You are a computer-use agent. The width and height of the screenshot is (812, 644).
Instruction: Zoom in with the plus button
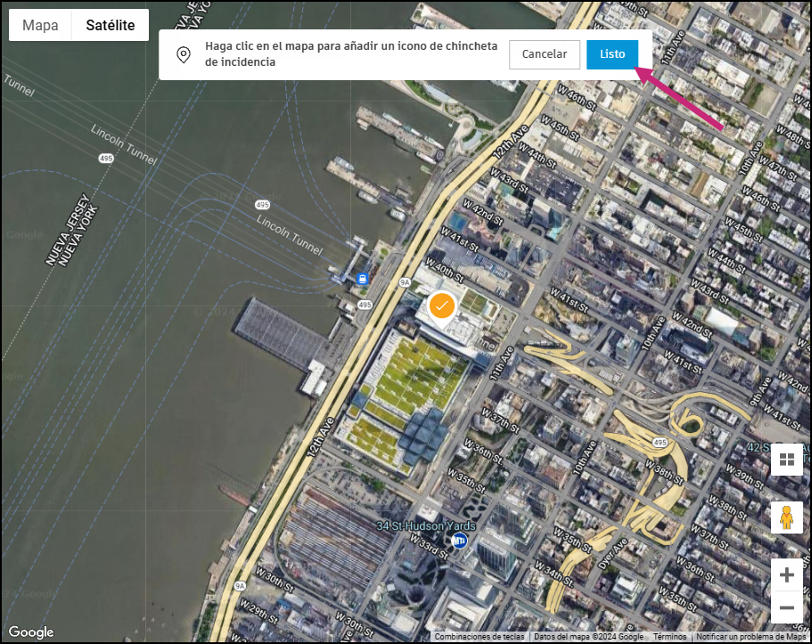click(x=787, y=575)
